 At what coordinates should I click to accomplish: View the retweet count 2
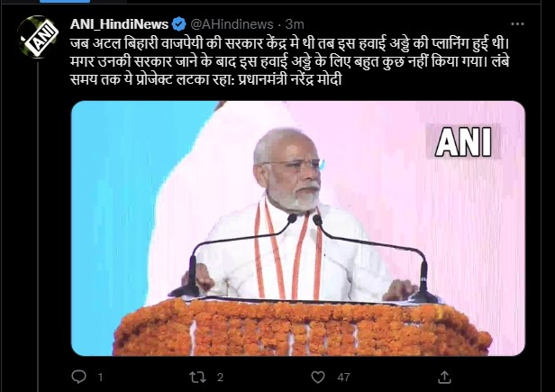(x=220, y=377)
